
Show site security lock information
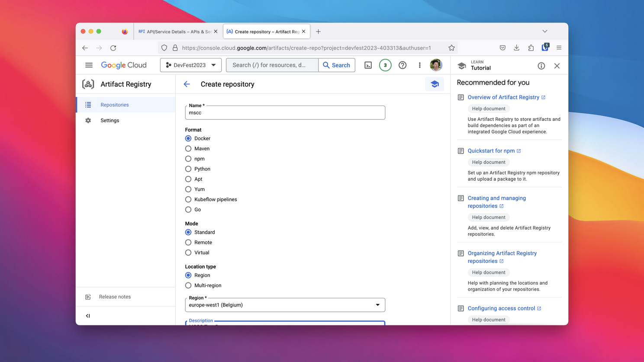(175, 48)
